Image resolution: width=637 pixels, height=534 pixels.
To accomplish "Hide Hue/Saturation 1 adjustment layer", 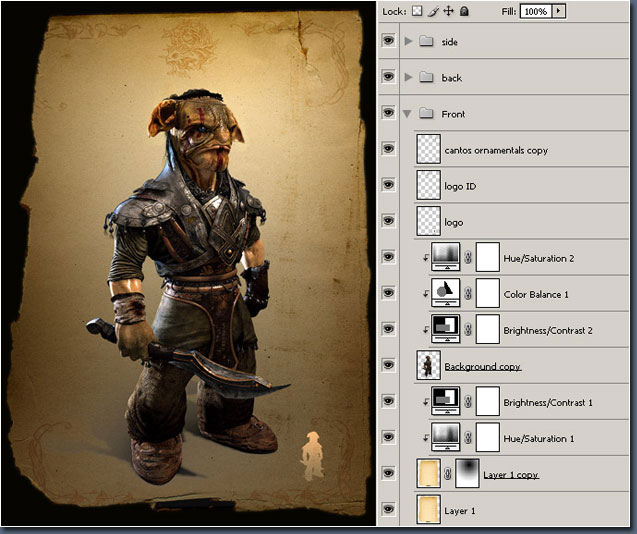I will [388, 437].
